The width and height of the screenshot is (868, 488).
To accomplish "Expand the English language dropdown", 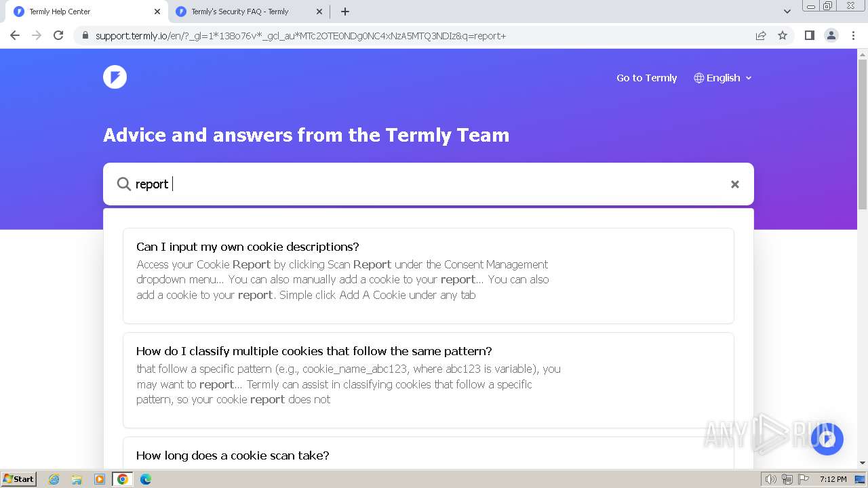I will (723, 78).
